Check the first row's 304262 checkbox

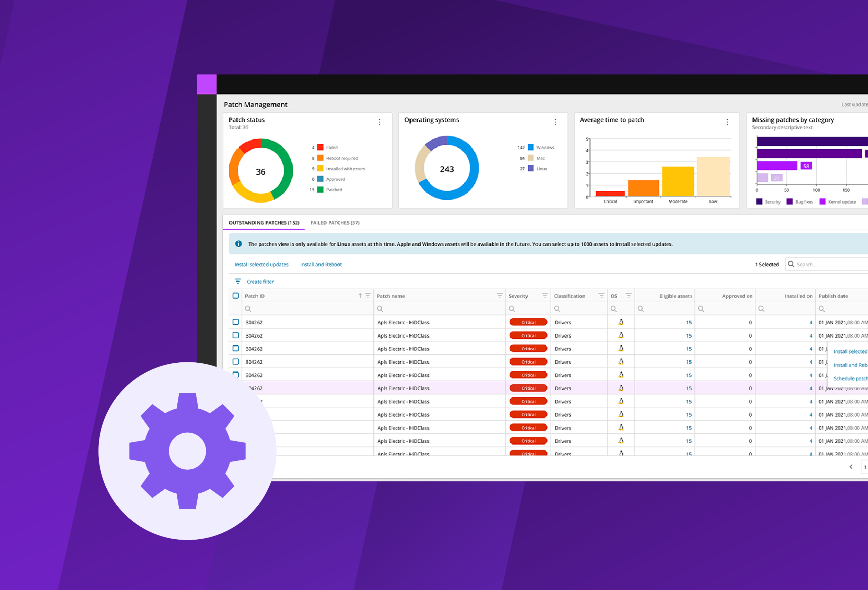tap(236, 322)
